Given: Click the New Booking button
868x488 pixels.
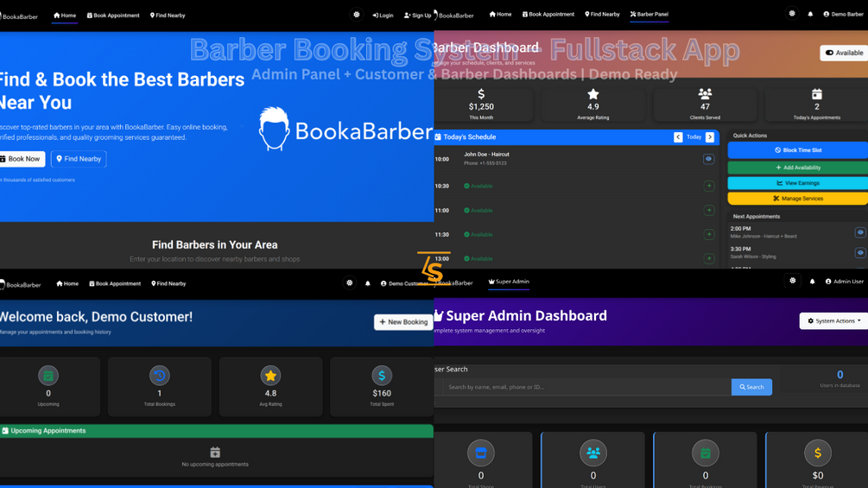Looking at the screenshot, I should point(403,322).
